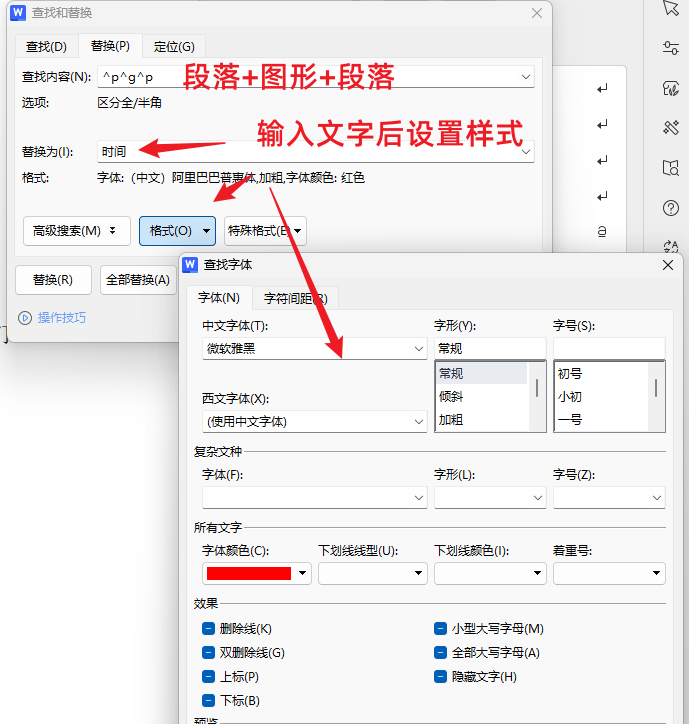Open the 复杂文种 字体(F) dropdown
Screen dimensions: 689x724
(x=314, y=498)
